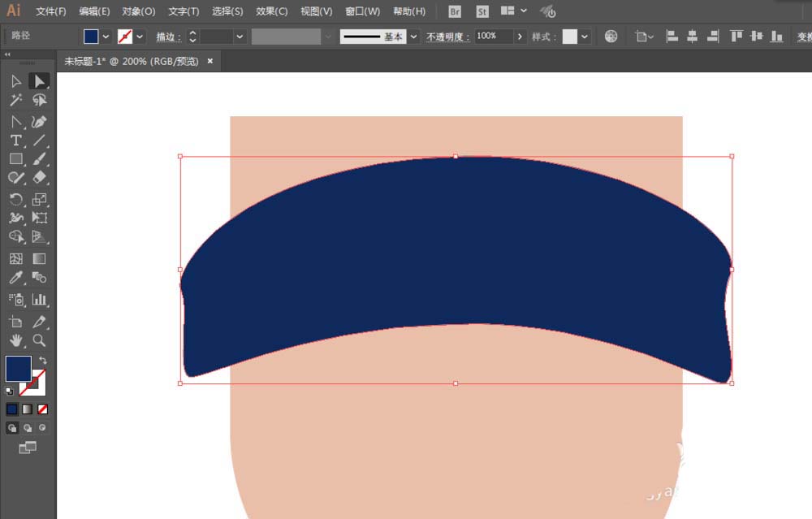Open the 窗口(W) menu
812x519 pixels.
362,11
